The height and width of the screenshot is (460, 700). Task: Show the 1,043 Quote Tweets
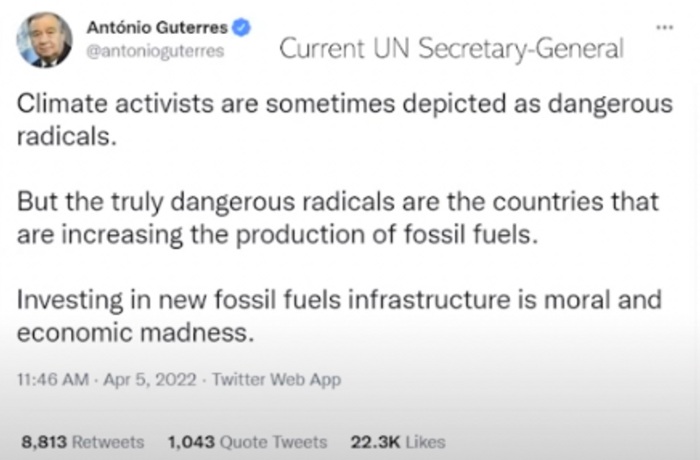pos(247,442)
